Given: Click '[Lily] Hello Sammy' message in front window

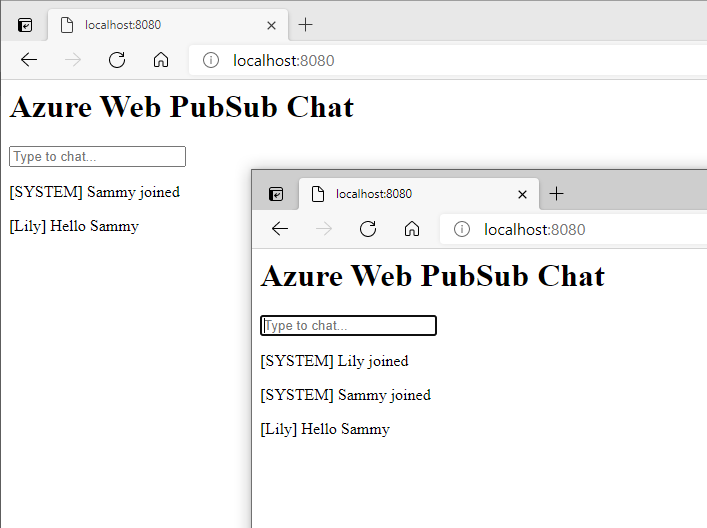Looking at the screenshot, I should (325, 429).
